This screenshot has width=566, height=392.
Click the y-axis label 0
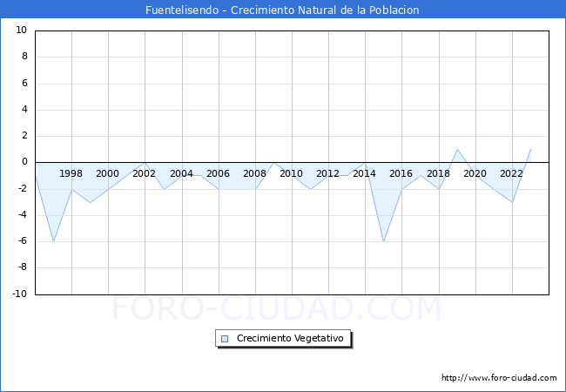point(24,162)
